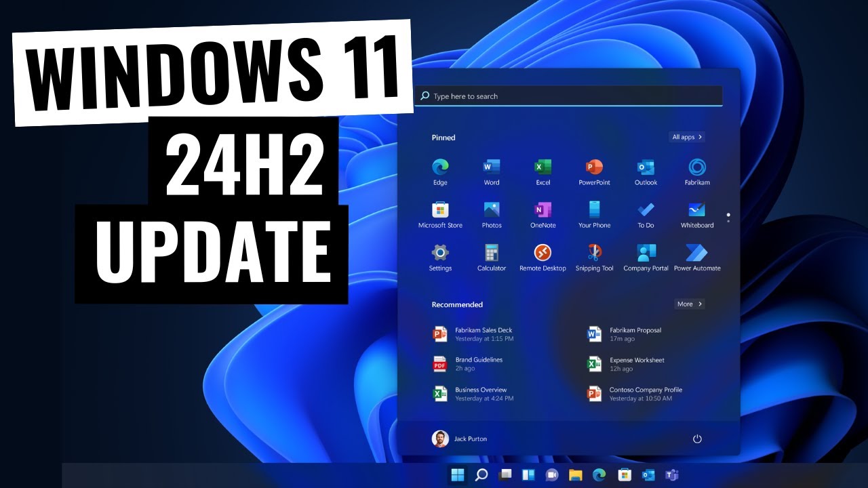868x488 pixels.
Task: Open the Brand Guidelines PDF
Action: 468,364
